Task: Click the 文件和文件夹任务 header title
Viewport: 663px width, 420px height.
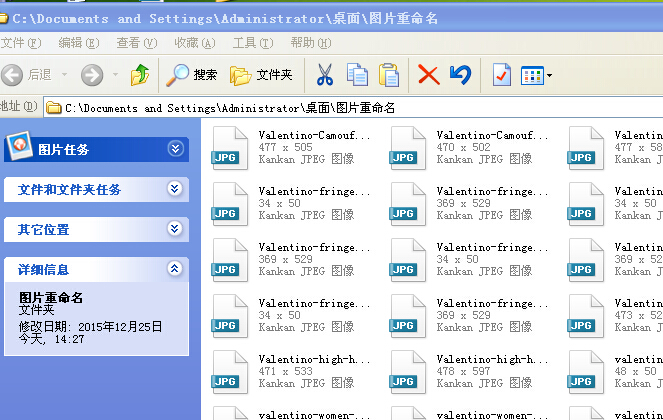Action: pyautogui.click(x=69, y=189)
